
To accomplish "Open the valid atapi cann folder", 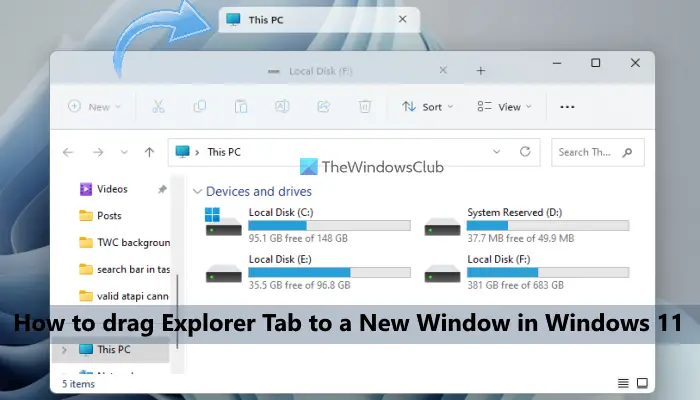I will 124,296.
